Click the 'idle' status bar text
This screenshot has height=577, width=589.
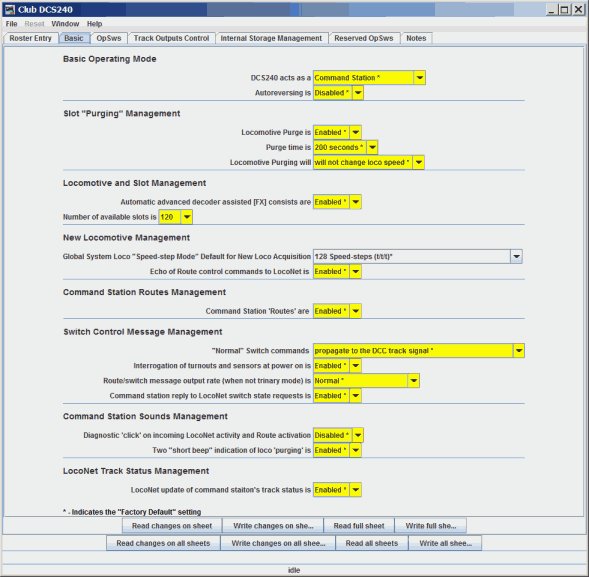pyautogui.click(x=294, y=570)
